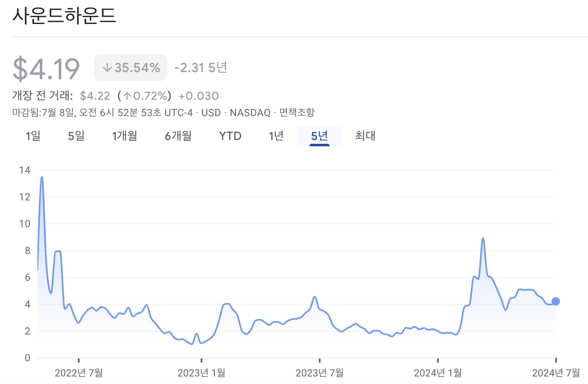The image size is (588, 384).
Task: Click the 2024년 7월 axis label
Action: click(556, 372)
